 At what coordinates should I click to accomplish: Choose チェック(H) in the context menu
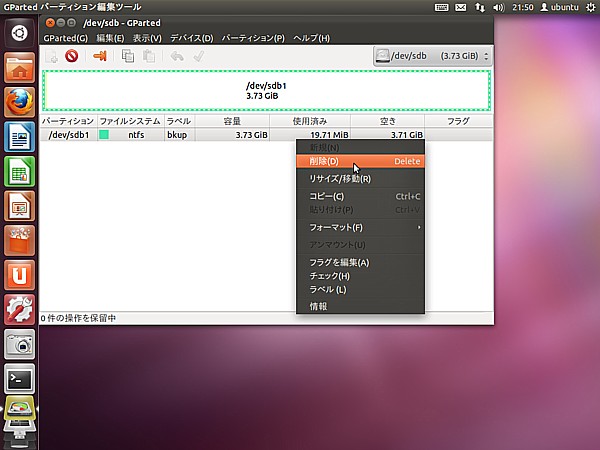coord(360,276)
